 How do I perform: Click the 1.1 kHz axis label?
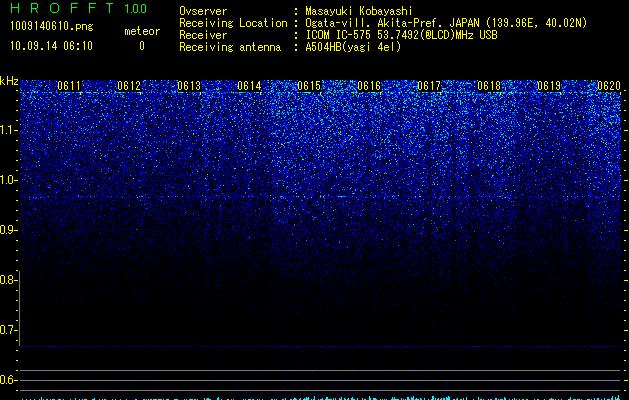8,130
